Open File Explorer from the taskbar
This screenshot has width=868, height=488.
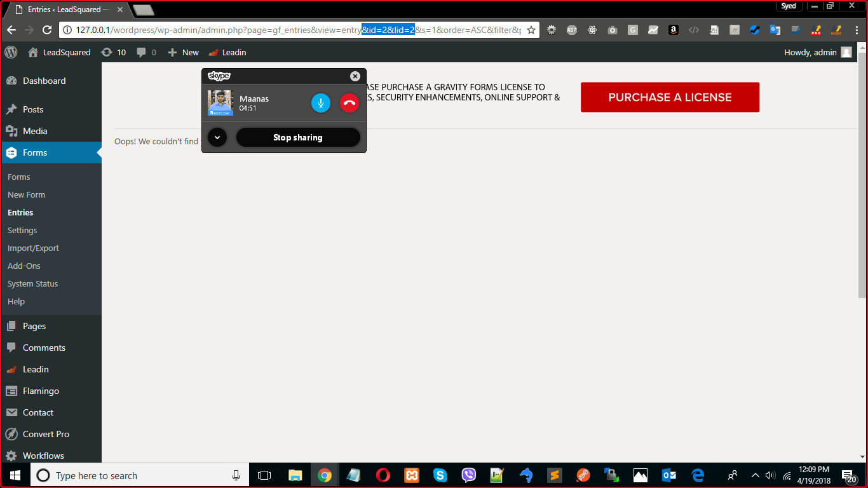(295, 475)
